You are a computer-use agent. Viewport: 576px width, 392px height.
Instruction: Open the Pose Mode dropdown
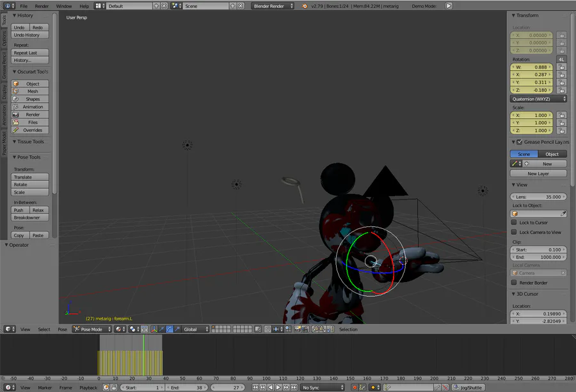[92, 329]
